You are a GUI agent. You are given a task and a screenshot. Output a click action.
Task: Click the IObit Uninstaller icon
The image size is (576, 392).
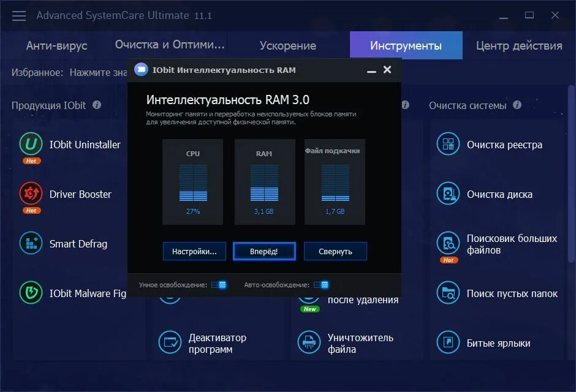pos(31,143)
